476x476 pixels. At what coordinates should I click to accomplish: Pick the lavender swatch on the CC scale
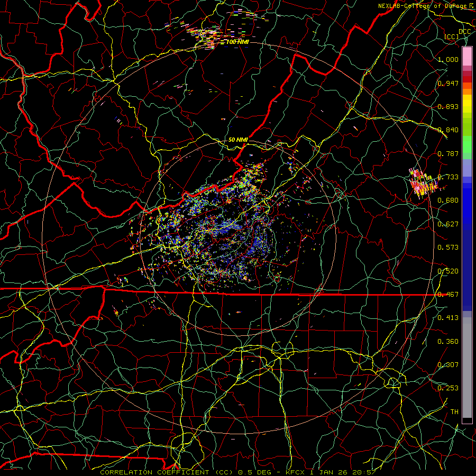[467, 168]
